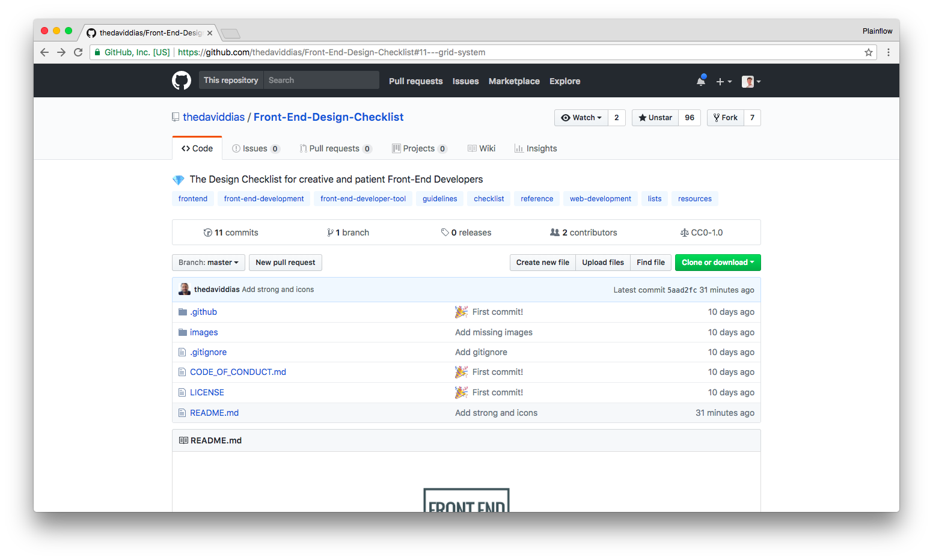This screenshot has height=560, width=933.
Task: Click the browser forward arrow
Action: pyautogui.click(x=61, y=52)
